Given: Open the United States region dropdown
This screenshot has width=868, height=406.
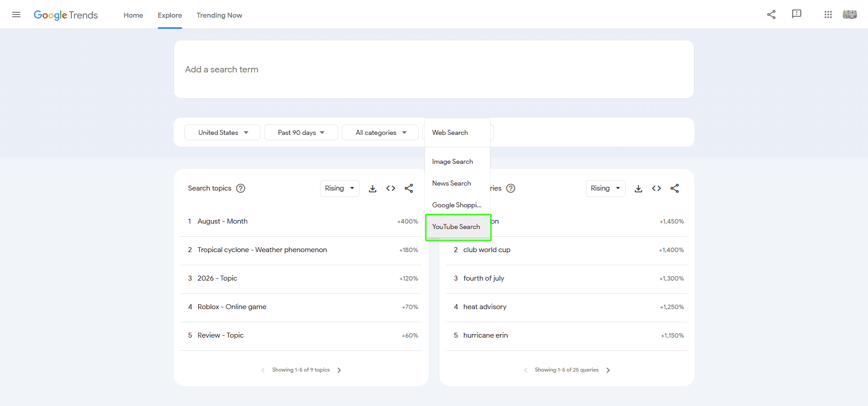Looking at the screenshot, I should [x=222, y=133].
